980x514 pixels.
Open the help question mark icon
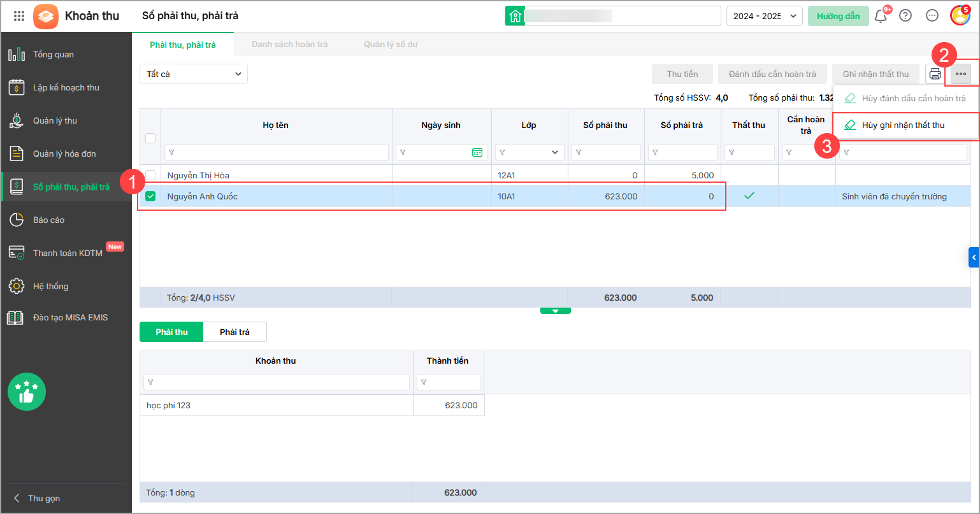pos(905,16)
